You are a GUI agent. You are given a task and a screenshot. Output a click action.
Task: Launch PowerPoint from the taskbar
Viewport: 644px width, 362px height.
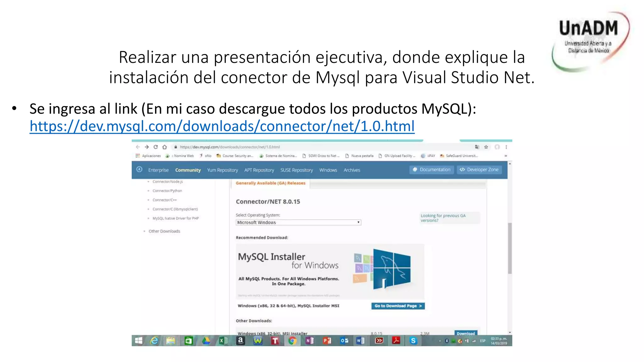coord(327,341)
